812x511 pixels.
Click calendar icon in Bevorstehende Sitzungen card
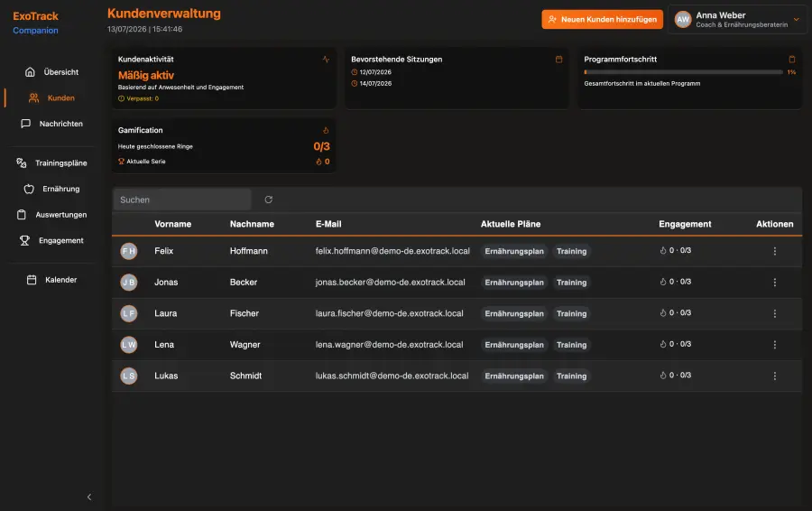(x=558, y=59)
